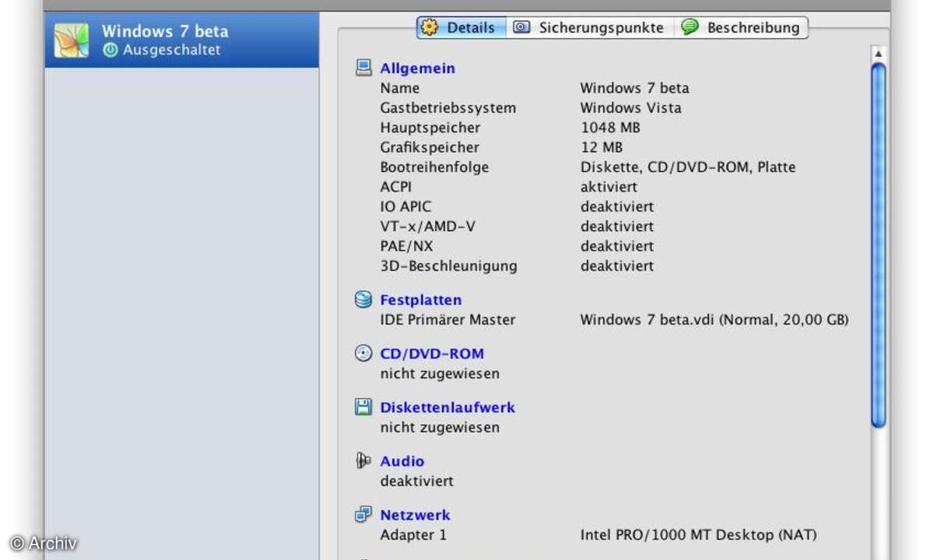Click the disc icon next to CD/DVD-ROM
The width and height of the screenshot is (934, 560).
coord(363,353)
